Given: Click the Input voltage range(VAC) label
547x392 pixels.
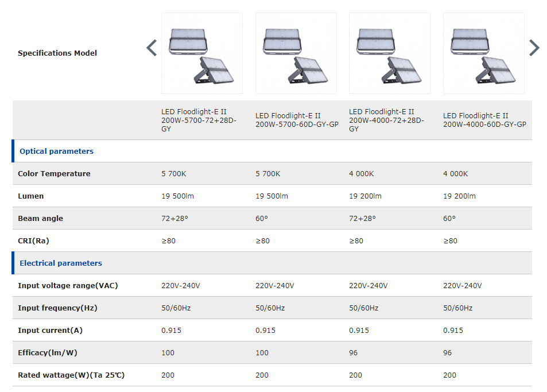Looking at the screenshot, I should (68, 286).
